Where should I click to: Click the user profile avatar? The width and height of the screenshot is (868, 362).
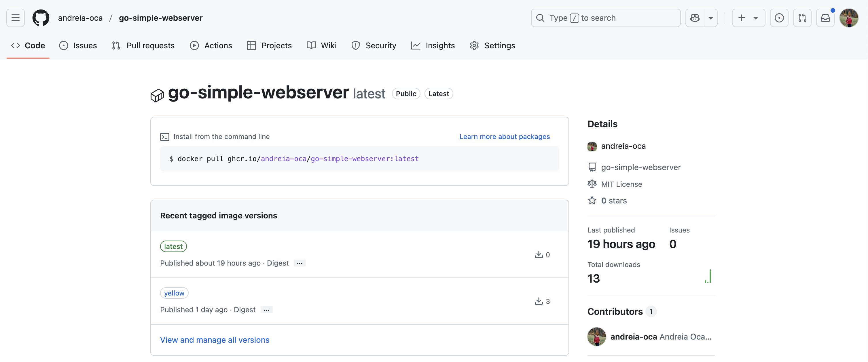pos(848,18)
